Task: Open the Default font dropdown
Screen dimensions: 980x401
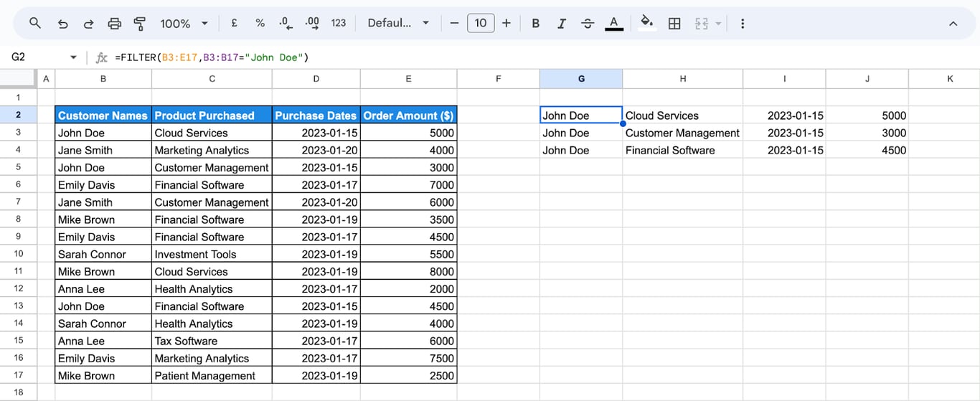Action: [x=398, y=23]
